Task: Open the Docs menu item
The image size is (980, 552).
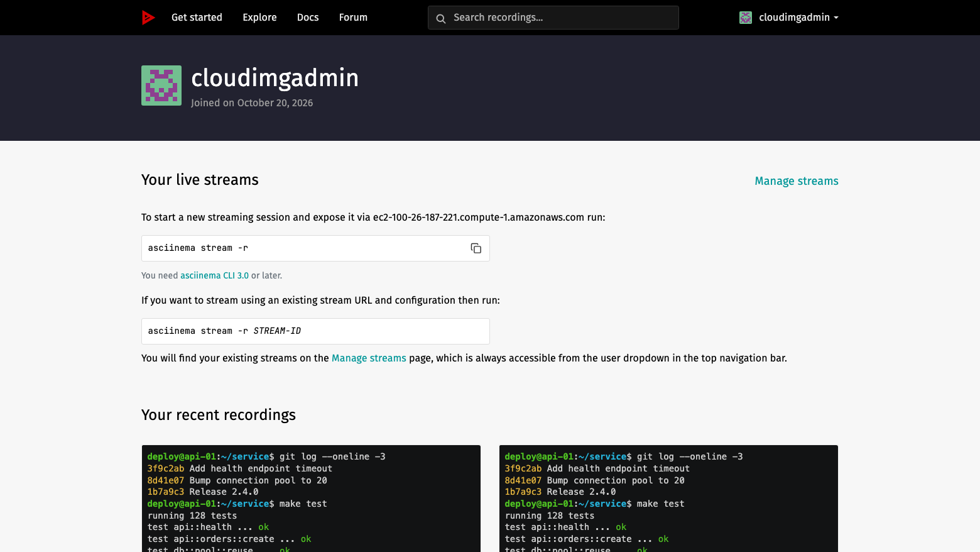Action: coord(308,18)
